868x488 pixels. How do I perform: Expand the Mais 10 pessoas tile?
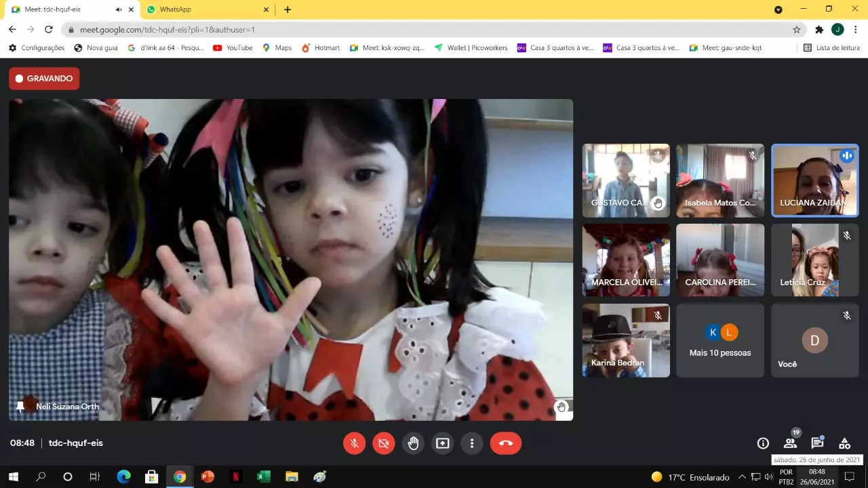point(720,340)
